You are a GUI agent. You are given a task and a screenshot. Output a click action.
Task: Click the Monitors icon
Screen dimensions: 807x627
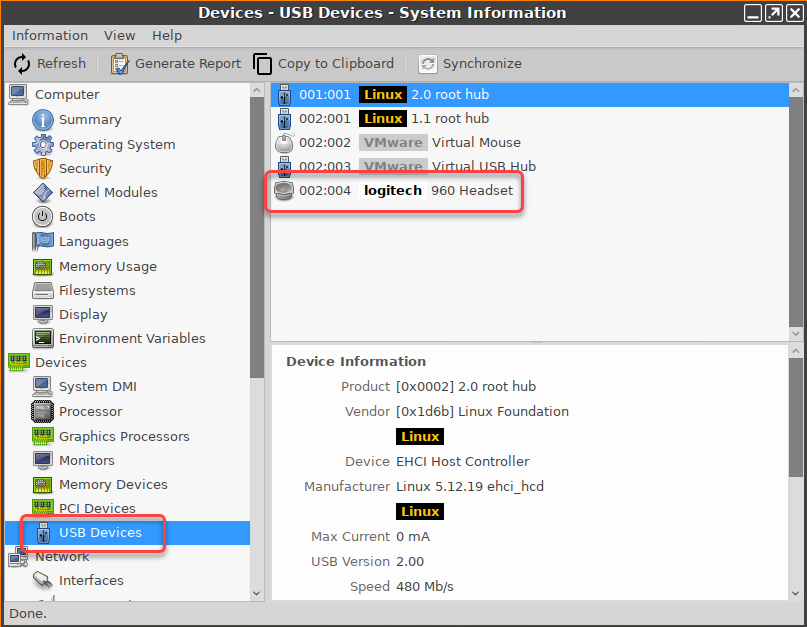coord(41,460)
